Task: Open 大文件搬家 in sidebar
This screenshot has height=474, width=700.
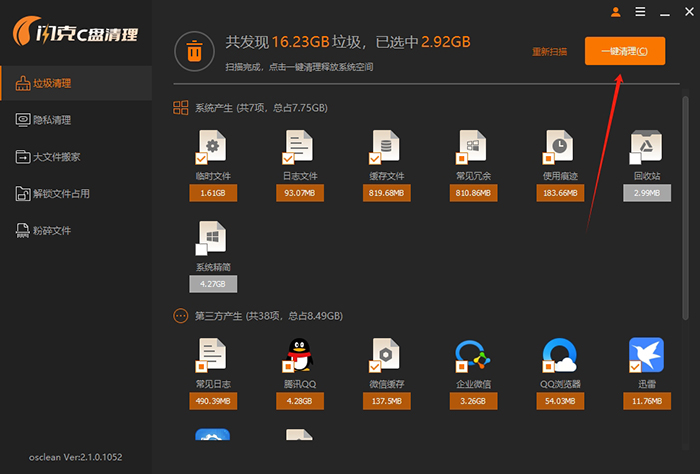Action: tap(76, 157)
